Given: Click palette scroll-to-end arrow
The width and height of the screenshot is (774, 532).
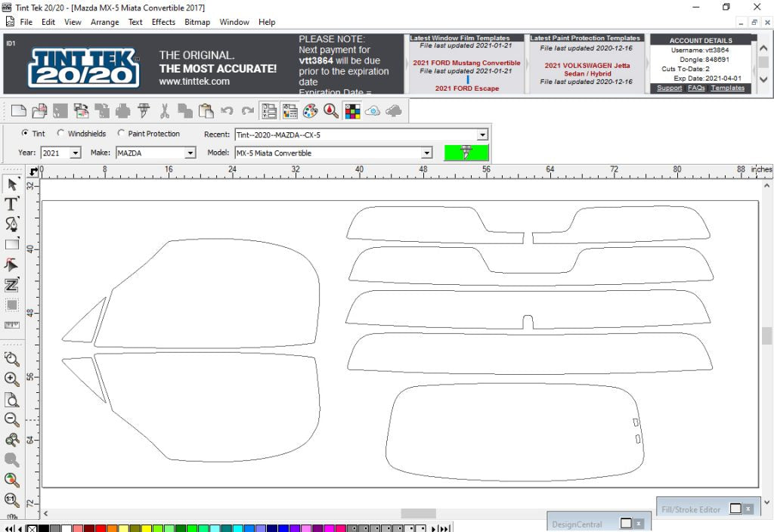Looking at the screenshot, I should (444, 528).
